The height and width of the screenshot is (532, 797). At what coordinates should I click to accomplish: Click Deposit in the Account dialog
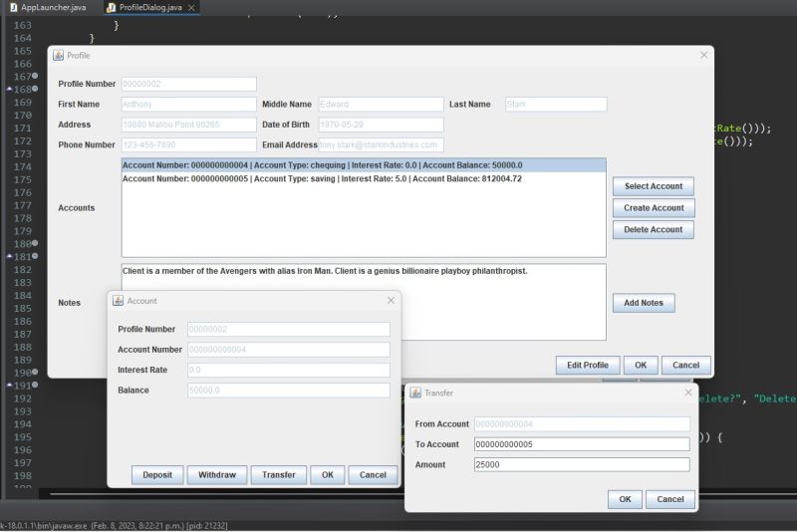(x=157, y=475)
